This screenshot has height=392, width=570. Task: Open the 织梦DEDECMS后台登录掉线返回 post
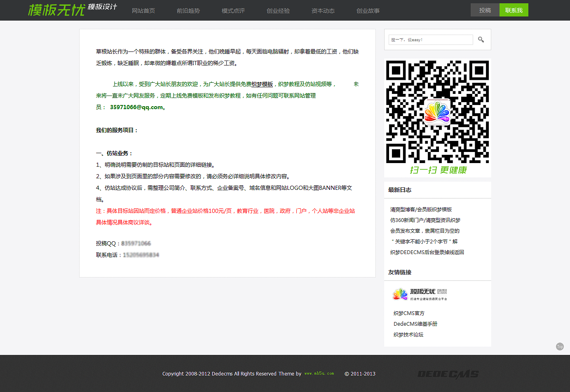tap(427, 252)
